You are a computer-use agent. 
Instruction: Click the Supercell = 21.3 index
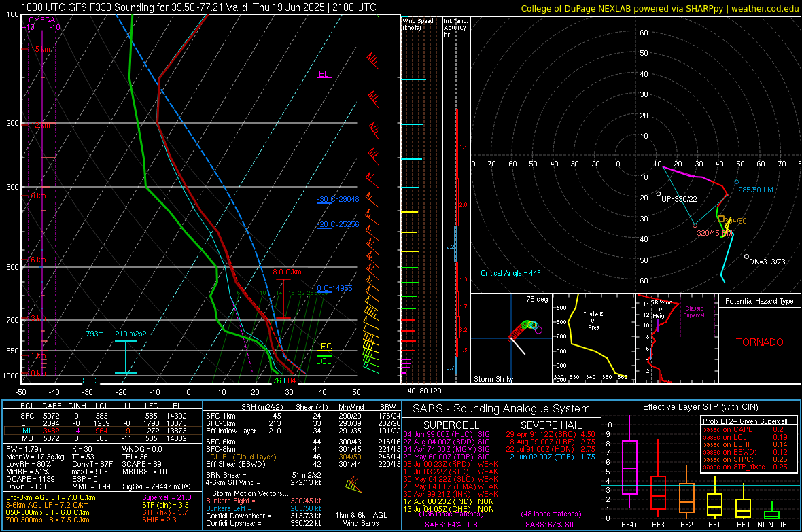click(x=167, y=497)
